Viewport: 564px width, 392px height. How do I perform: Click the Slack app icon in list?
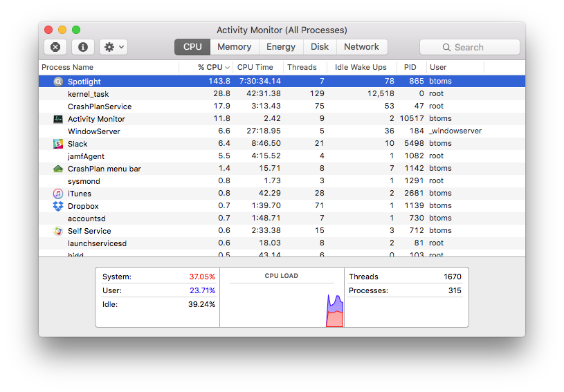[58, 144]
